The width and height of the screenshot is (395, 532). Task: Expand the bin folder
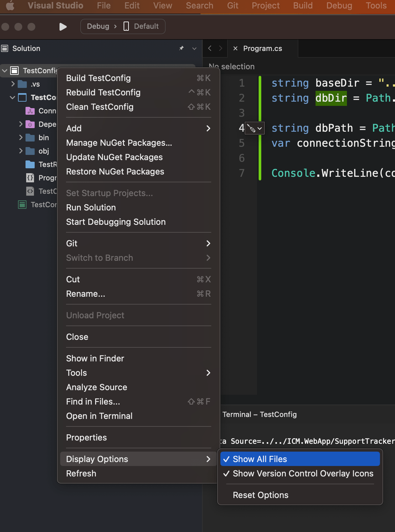(x=21, y=138)
